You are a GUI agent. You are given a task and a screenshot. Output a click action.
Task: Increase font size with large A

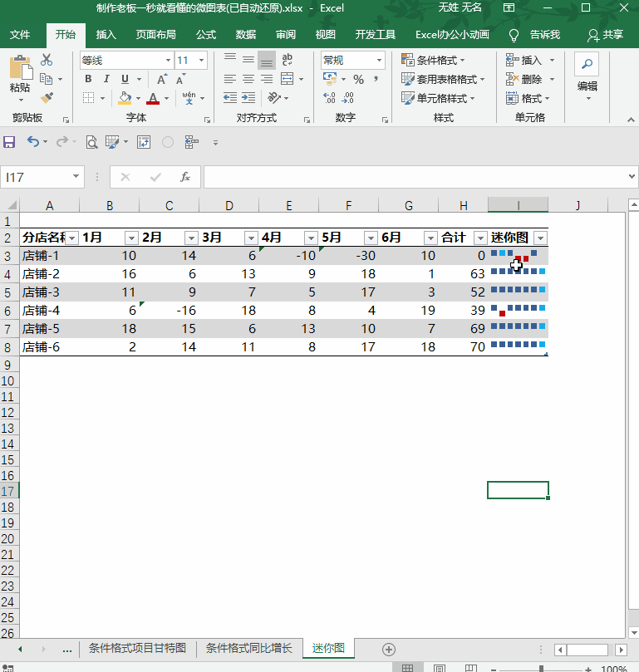point(162,79)
